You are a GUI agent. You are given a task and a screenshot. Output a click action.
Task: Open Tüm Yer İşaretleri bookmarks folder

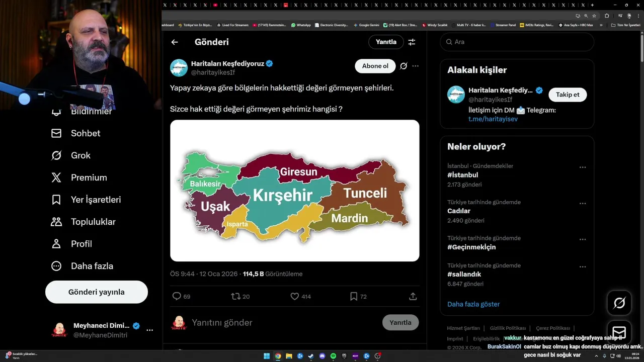tap(625, 25)
